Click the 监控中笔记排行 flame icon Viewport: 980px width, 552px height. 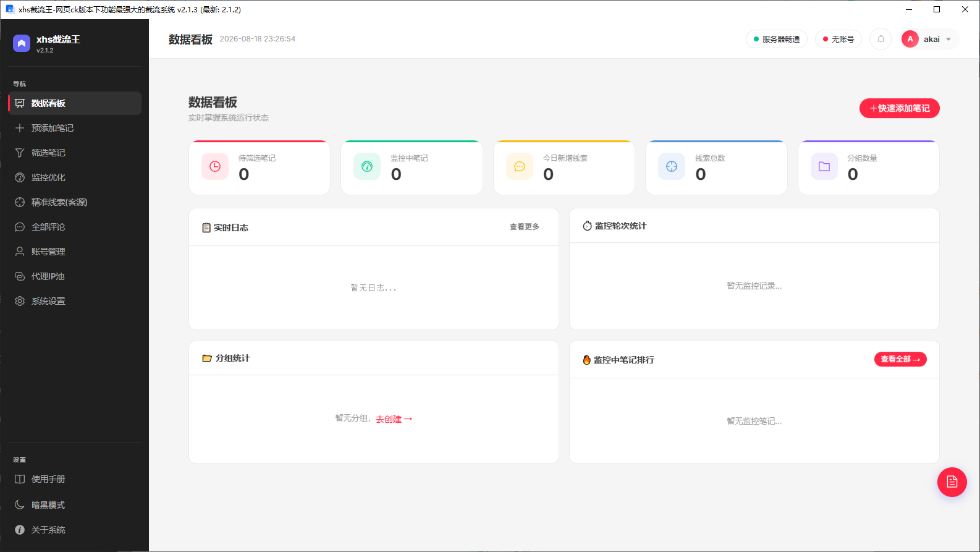(587, 360)
